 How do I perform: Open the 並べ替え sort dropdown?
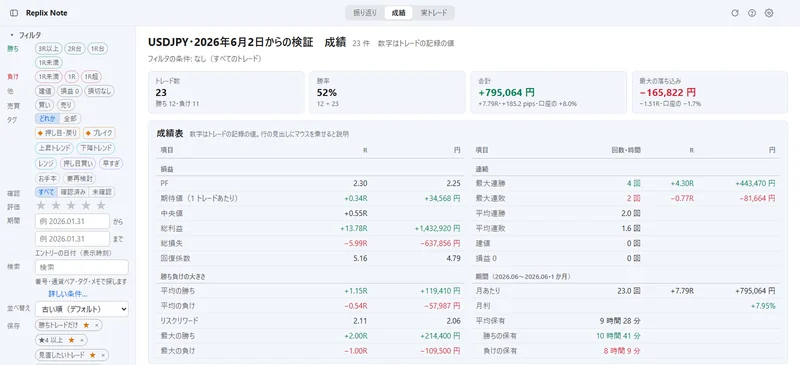click(82, 309)
